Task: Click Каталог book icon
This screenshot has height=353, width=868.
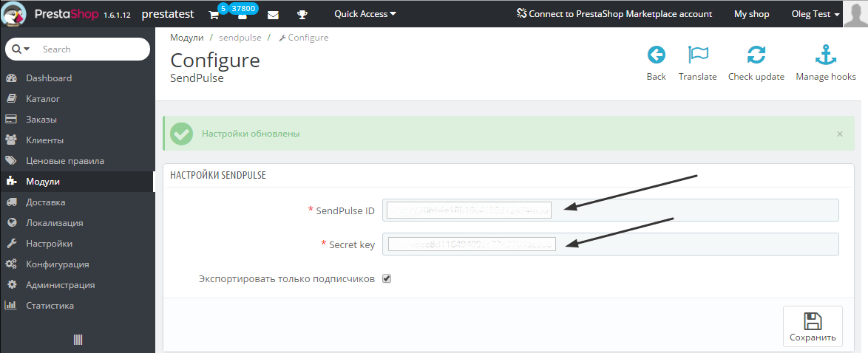Action: pyautogui.click(x=11, y=98)
